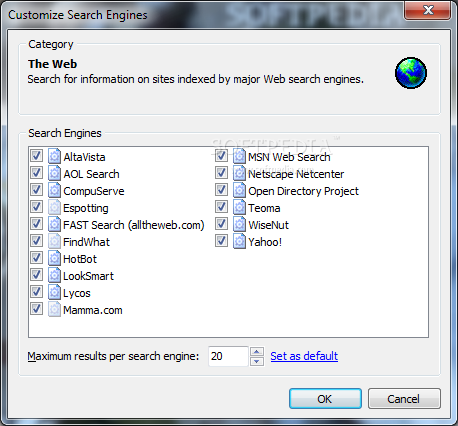Screen dimensions: 458x426
Task: Select the LookSmart label text
Action: 88,276
